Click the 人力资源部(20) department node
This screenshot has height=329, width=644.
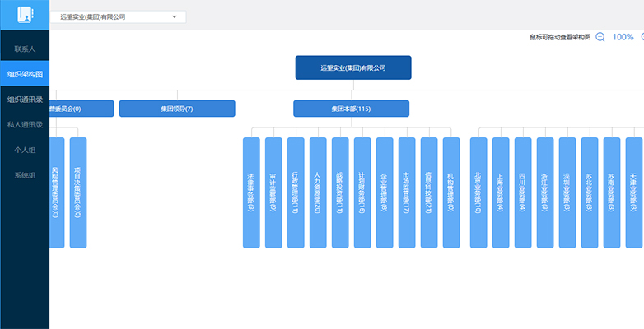(x=318, y=192)
